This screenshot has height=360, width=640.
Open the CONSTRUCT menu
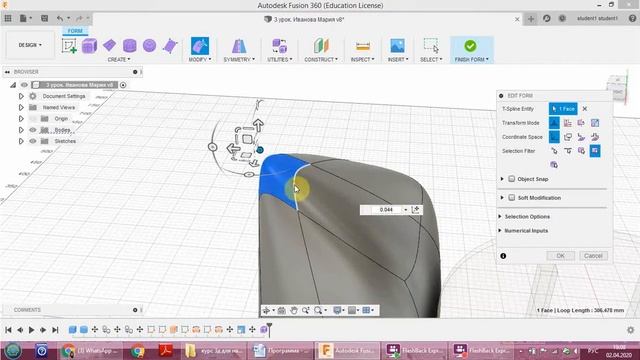[x=321, y=60]
